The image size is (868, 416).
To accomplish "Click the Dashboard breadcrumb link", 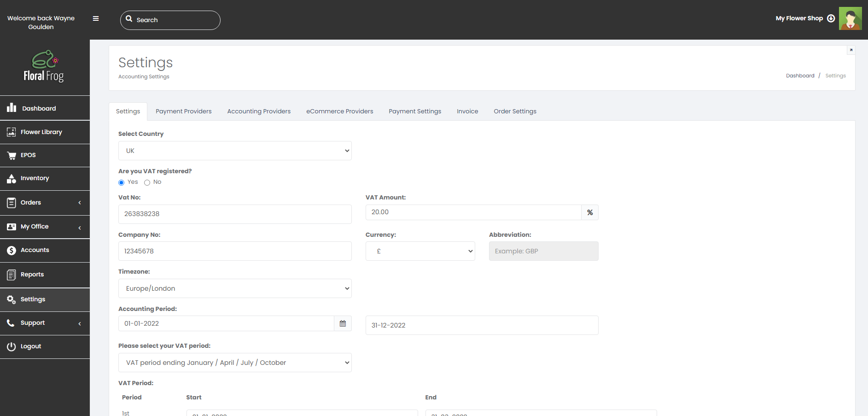I will (x=800, y=76).
